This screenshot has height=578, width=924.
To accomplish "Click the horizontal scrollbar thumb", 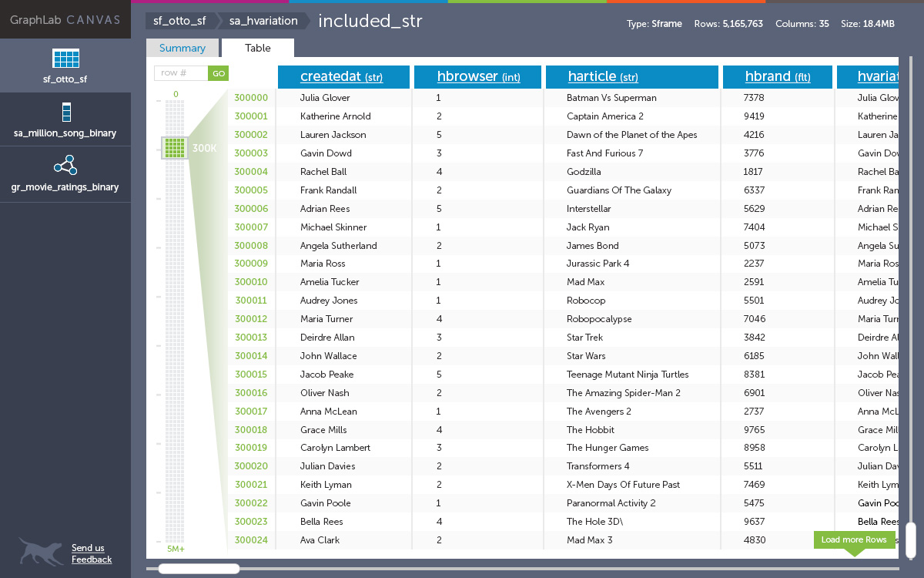I will tap(199, 569).
